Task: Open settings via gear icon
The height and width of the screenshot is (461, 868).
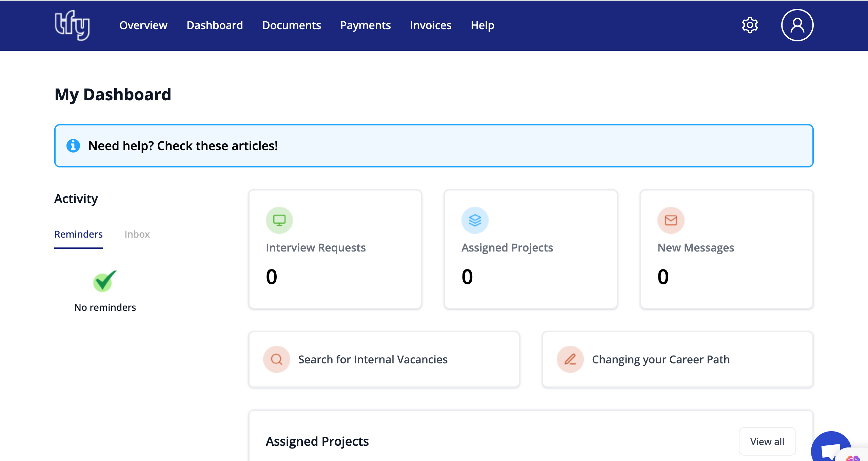Action: [750, 25]
